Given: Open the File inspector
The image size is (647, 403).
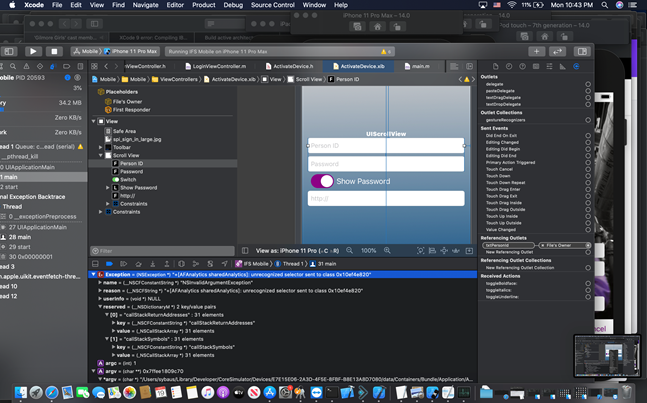Looking at the screenshot, I should click(496, 66).
